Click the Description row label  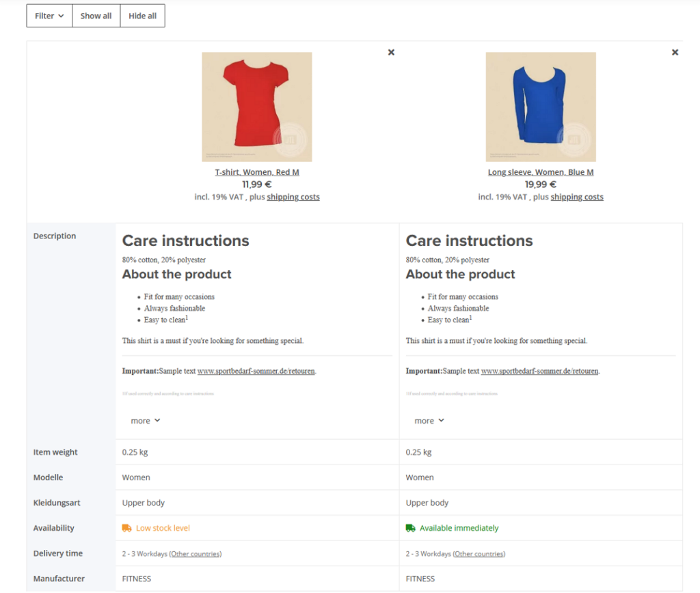click(x=55, y=236)
